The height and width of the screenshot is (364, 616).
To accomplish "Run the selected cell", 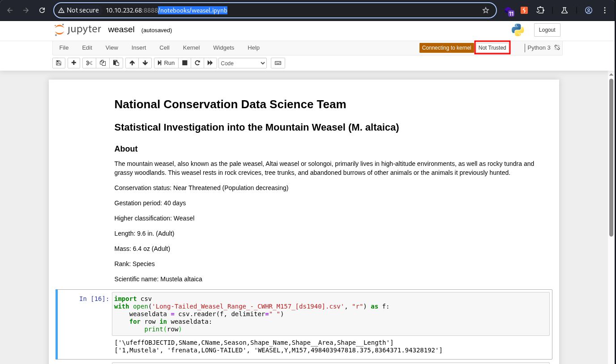I will pos(166,63).
